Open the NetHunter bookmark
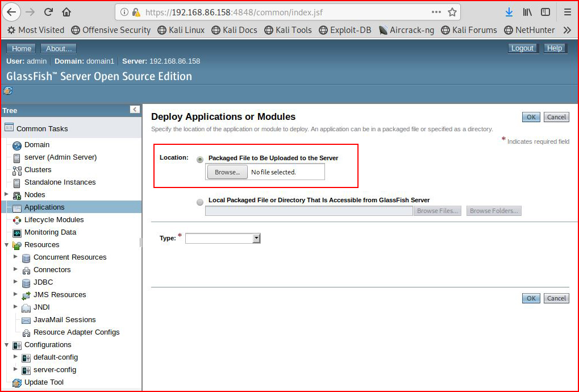Image resolution: width=579 pixels, height=392 pixels. (530, 30)
